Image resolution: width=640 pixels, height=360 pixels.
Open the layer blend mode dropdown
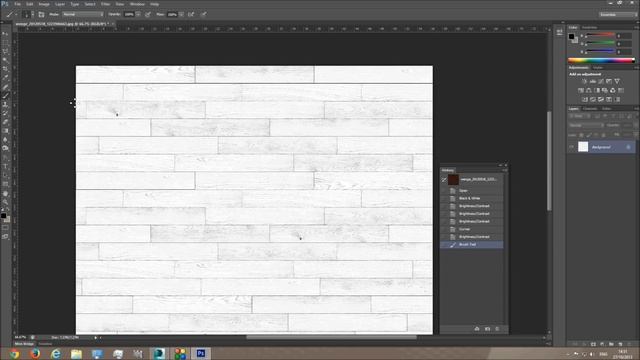(586, 125)
